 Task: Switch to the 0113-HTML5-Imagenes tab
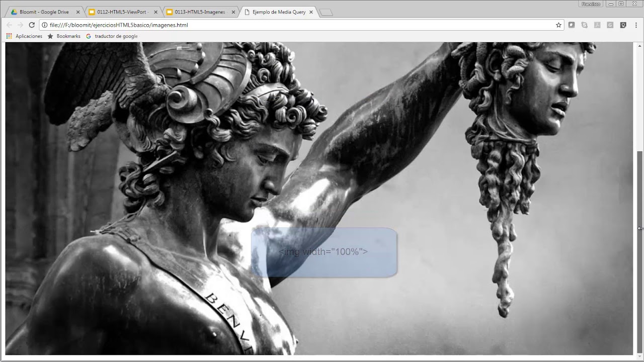tap(200, 12)
